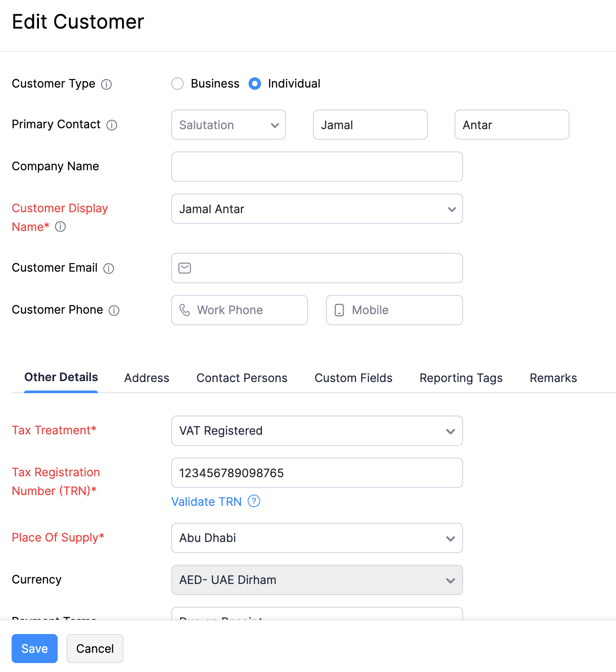This screenshot has height=672, width=616.
Task: Click the Customer Email info icon
Action: (x=109, y=268)
